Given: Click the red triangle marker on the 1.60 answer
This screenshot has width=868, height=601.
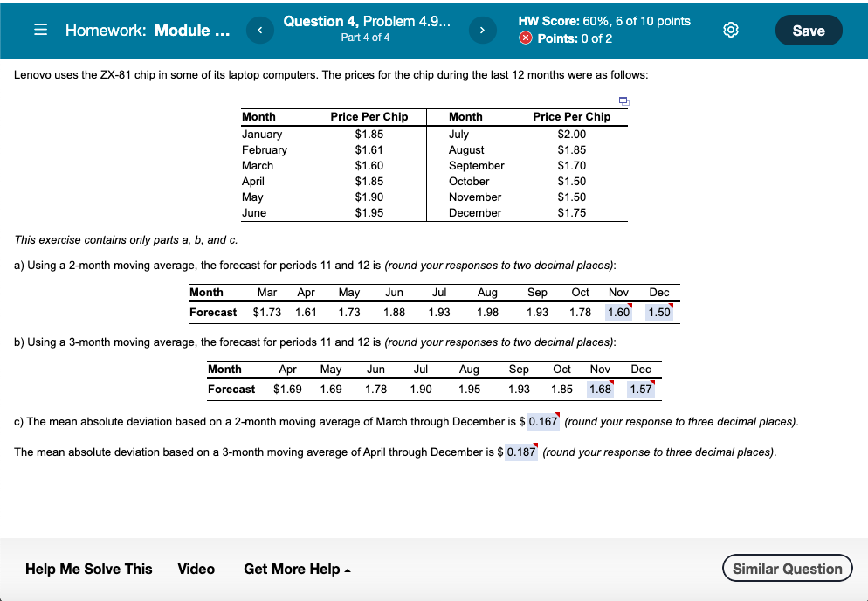Looking at the screenshot, I should pyautogui.click(x=629, y=305).
